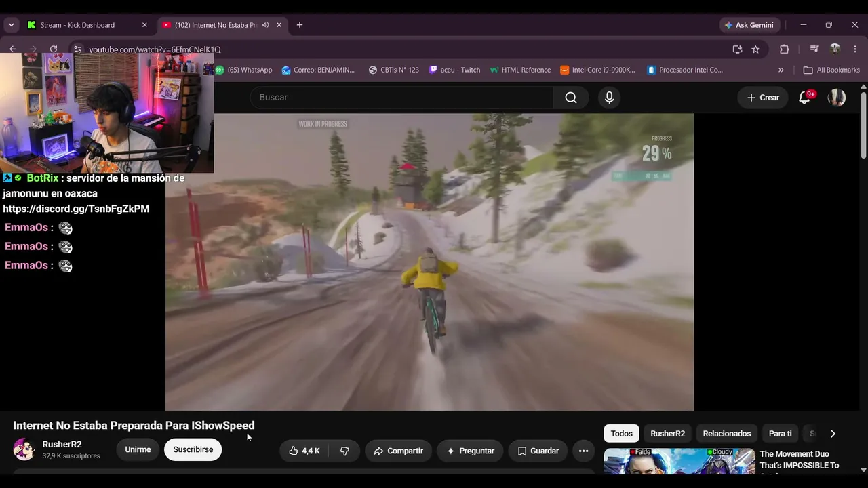Open the HTML Reference bookmark
Screen dimensions: 868x488
point(520,70)
